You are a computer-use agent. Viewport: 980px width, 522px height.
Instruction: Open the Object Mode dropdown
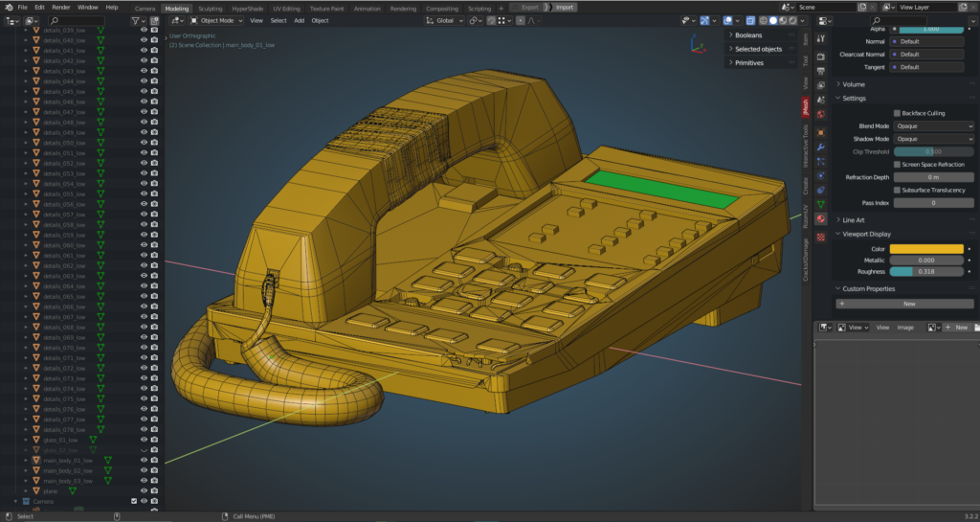click(215, 21)
